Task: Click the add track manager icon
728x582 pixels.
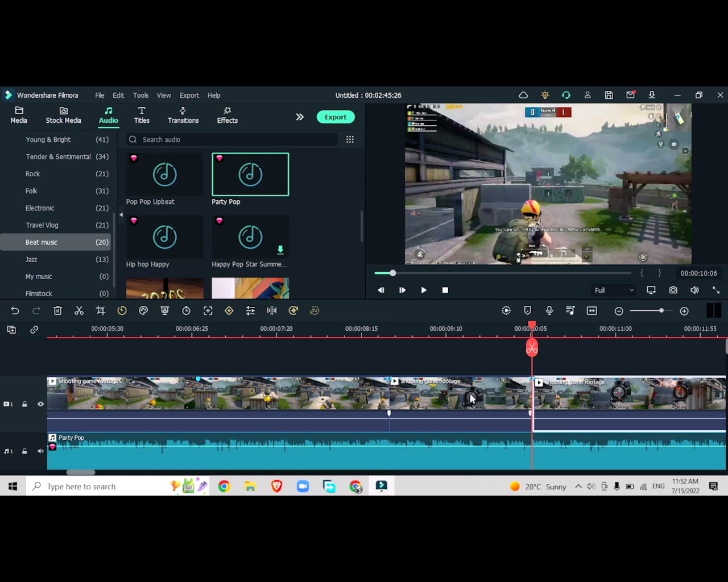Action: 11,330
